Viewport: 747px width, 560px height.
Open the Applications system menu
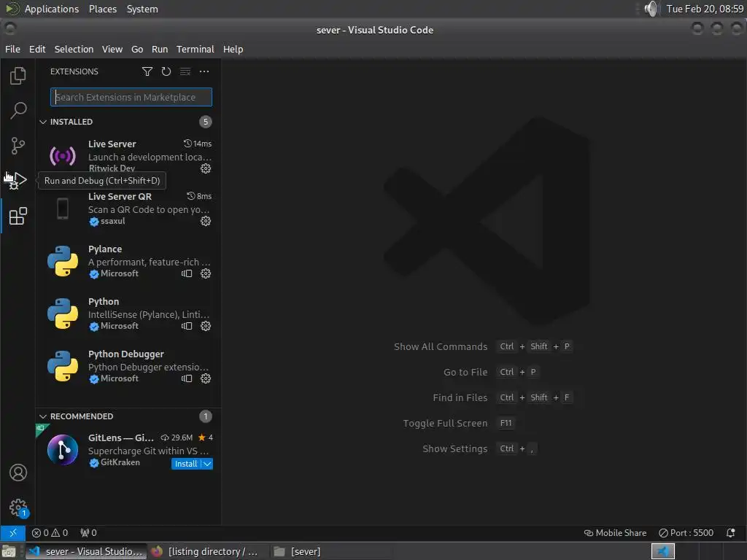(52, 9)
